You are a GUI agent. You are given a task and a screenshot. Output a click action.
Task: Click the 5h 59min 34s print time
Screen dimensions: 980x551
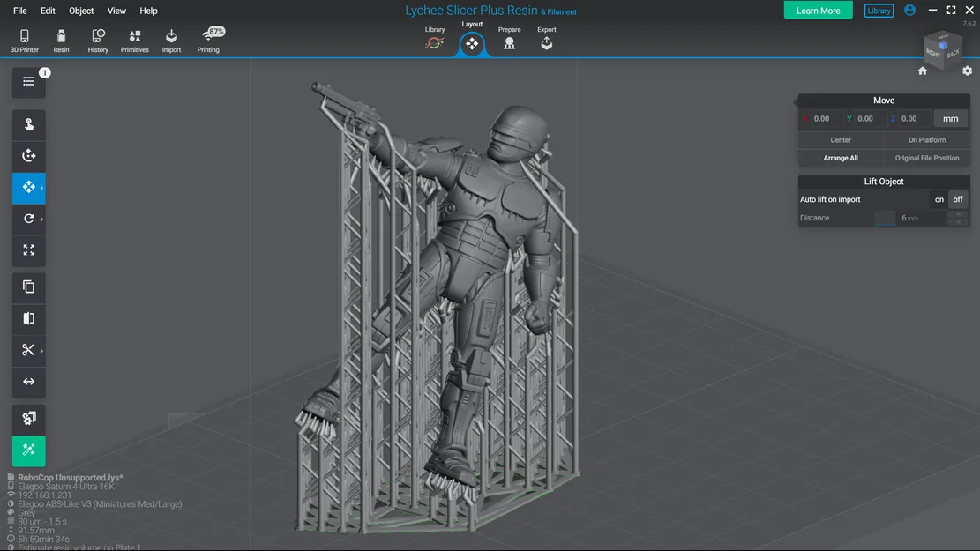click(44, 540)
